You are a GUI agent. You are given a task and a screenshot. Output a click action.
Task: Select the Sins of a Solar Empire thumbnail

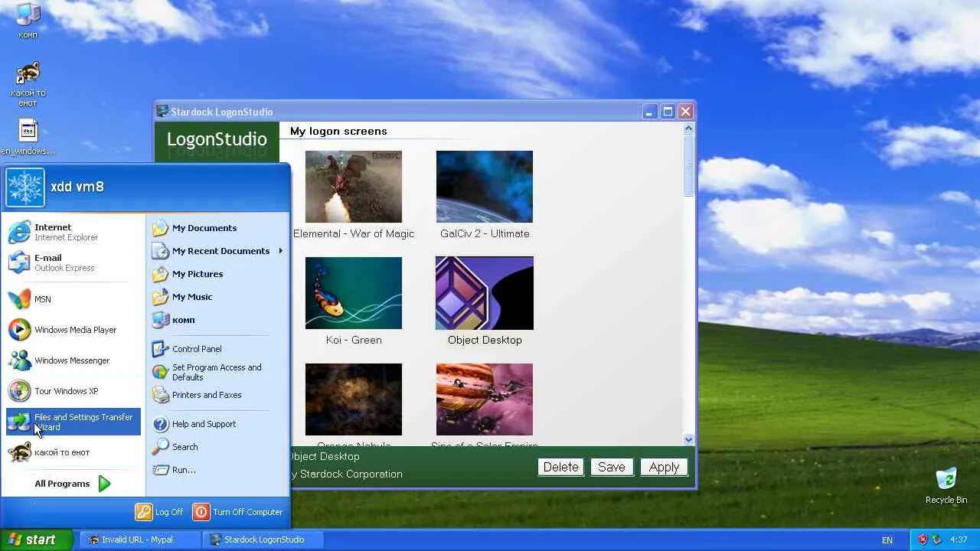click(485, 399)
